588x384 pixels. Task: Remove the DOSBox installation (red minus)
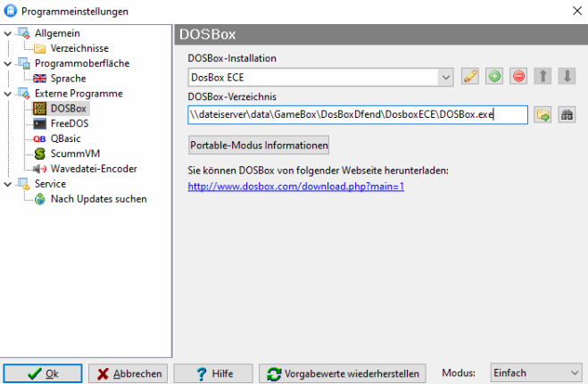518,77
